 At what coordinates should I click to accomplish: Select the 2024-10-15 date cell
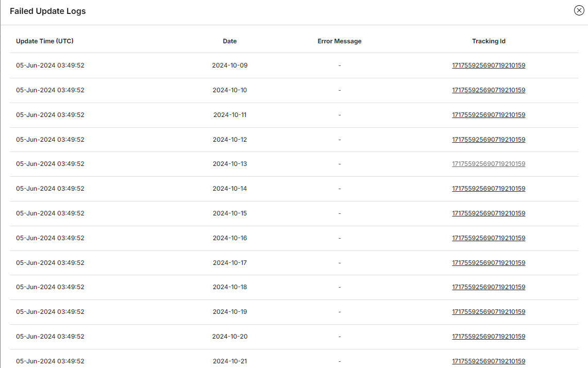click(230, 213)
